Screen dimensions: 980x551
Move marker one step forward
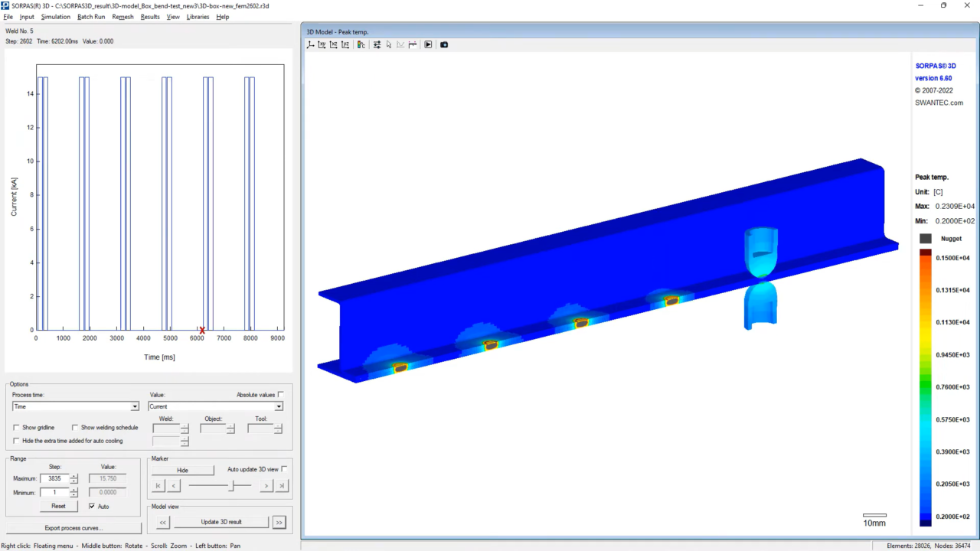click(266, 486)
